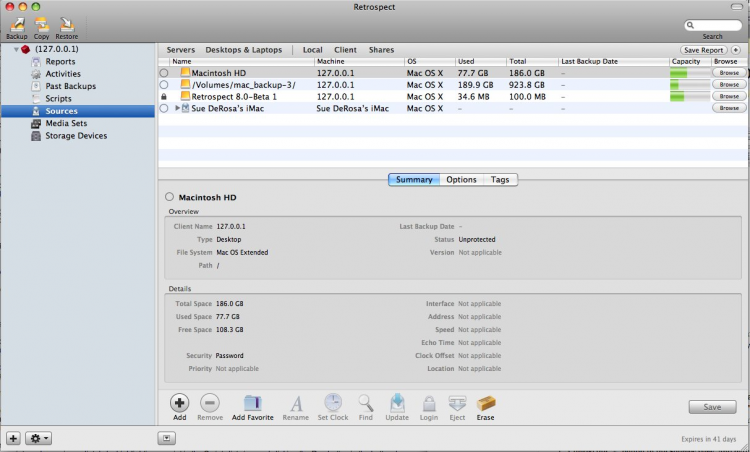Click the Sources sidebar icon
This screenshot has width=750, height=452.
(36, 111)
